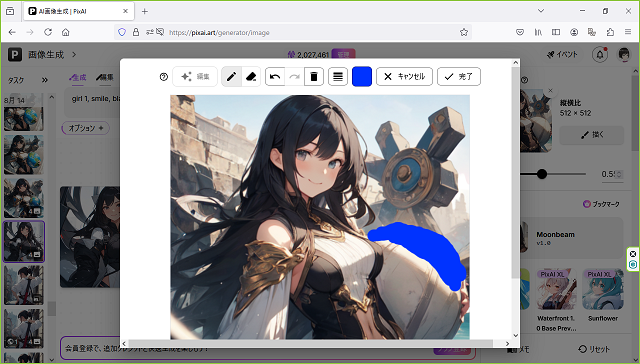Click the イベント event button
Viewport: 640px width, 364px height.
[562, 54]
